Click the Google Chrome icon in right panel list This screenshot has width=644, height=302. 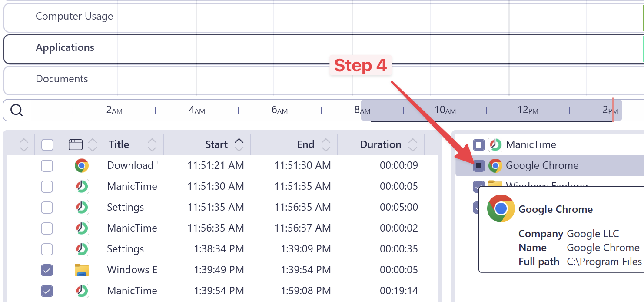click(x=495, y=165)
